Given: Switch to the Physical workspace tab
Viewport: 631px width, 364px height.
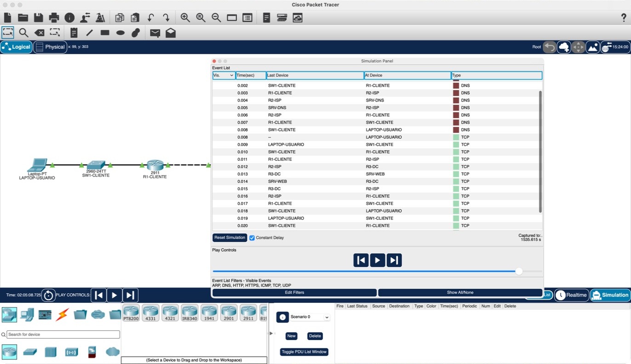Looking at the screenshot, I should tap(50, 47).
